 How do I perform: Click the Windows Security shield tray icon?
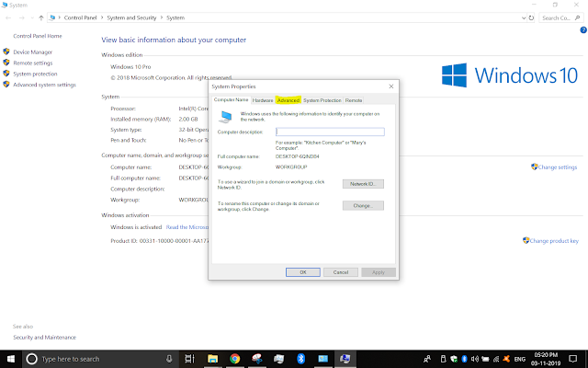tap(454, 359)
